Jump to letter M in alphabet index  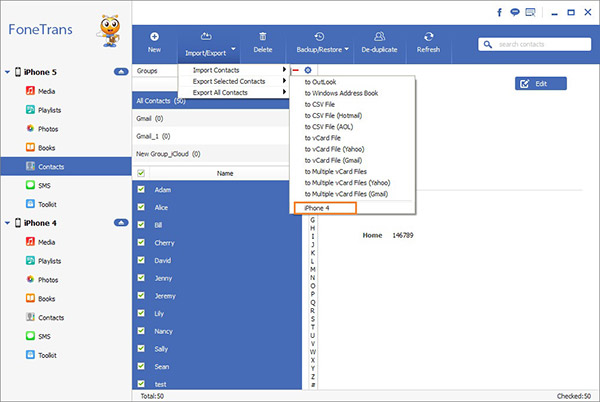point(313,269)
